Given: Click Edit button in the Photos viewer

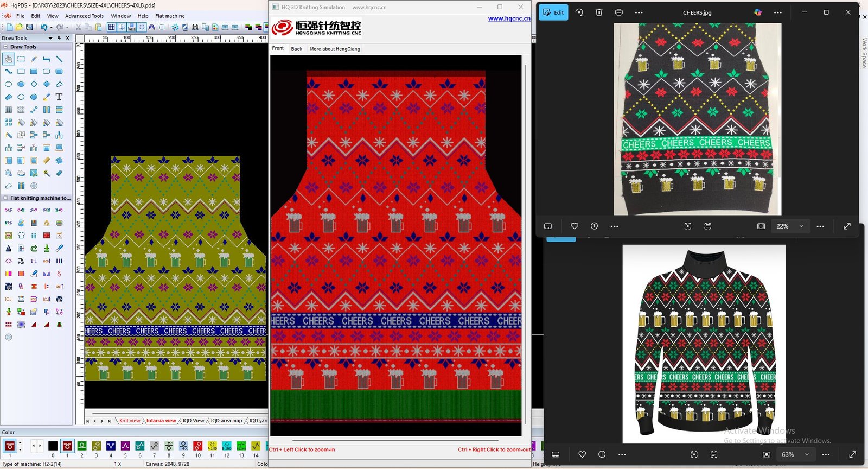Looking at the screenshot, I should coord(553,12).
